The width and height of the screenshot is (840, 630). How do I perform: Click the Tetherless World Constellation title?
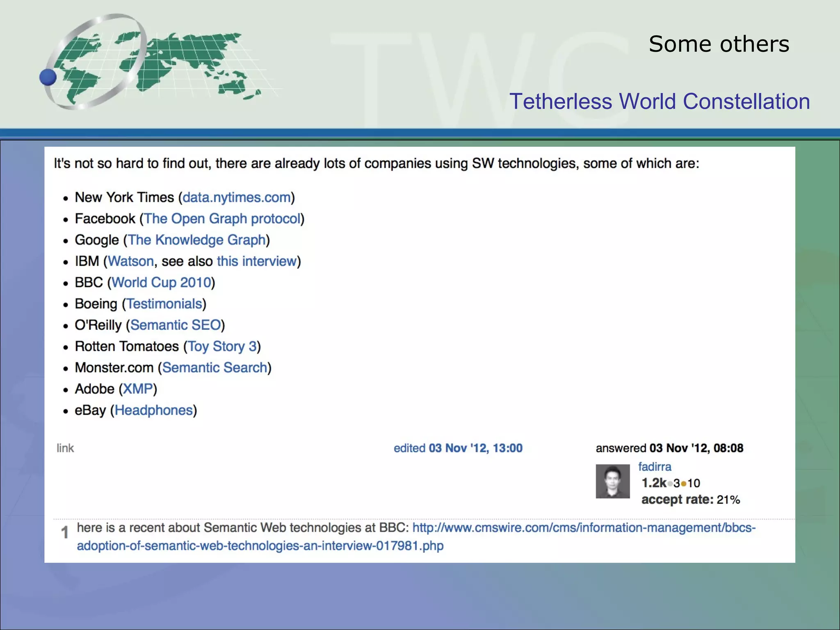660,101
